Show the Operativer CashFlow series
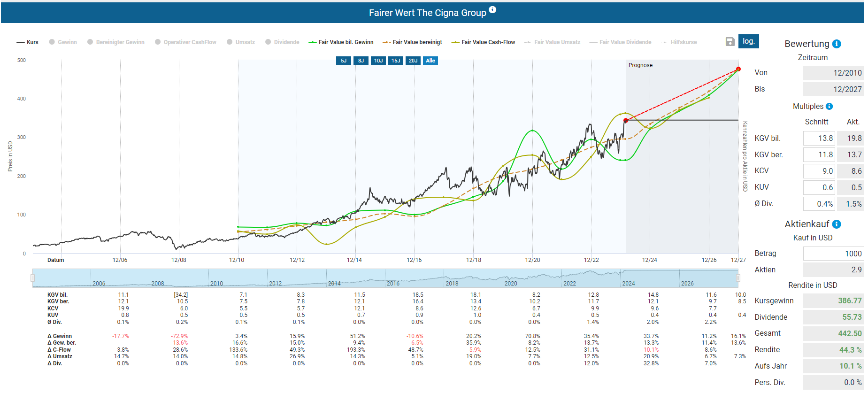 pos(185,42)
